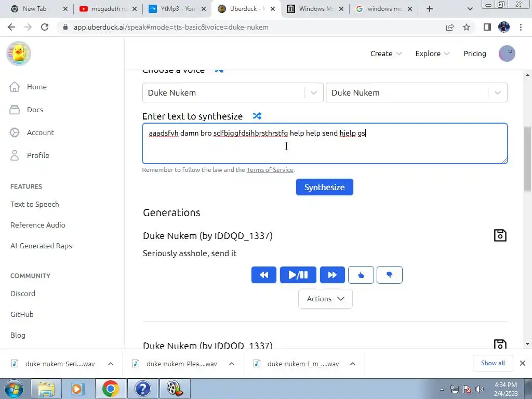This screenshot has height=399, width=532.
Task: Open Text to Speech feature
Action: tap(35, 204)
